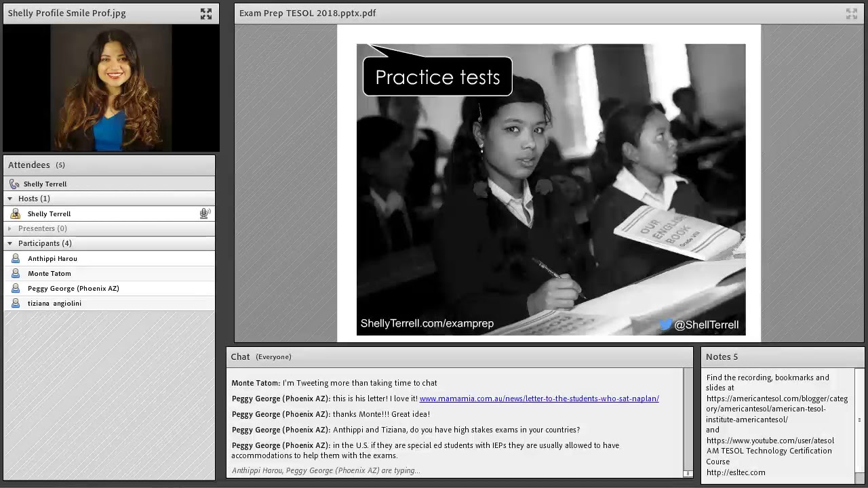Click the americantesol.com URL in Notes
The image size is (868, 488).
click(777, 409)
